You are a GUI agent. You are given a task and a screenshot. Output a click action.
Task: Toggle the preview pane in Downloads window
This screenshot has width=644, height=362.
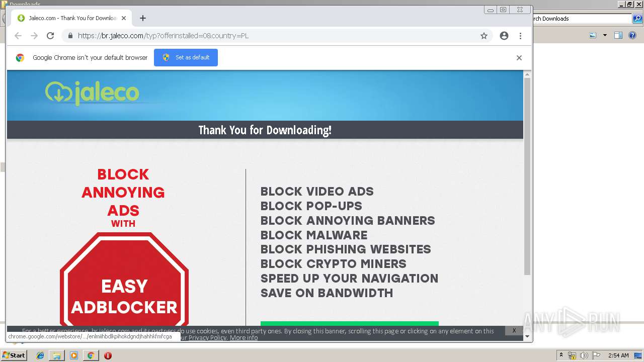(x=618, y=35)
